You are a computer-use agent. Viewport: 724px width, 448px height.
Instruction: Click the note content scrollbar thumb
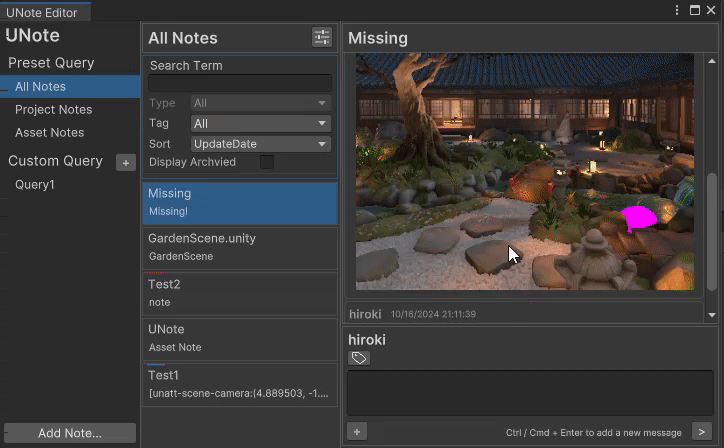coord(712,232)
